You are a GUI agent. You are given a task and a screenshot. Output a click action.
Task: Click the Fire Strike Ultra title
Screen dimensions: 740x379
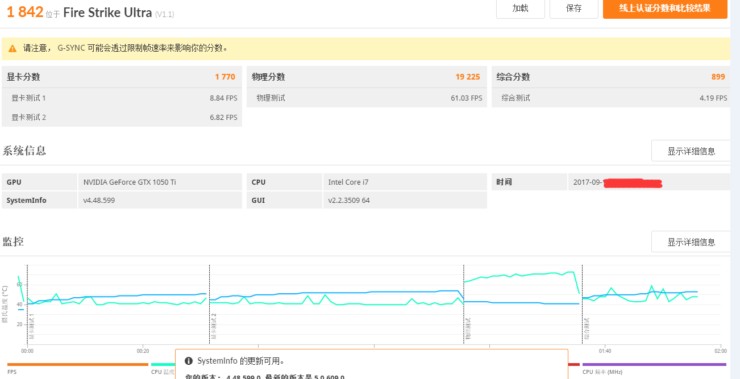point(107,12)
